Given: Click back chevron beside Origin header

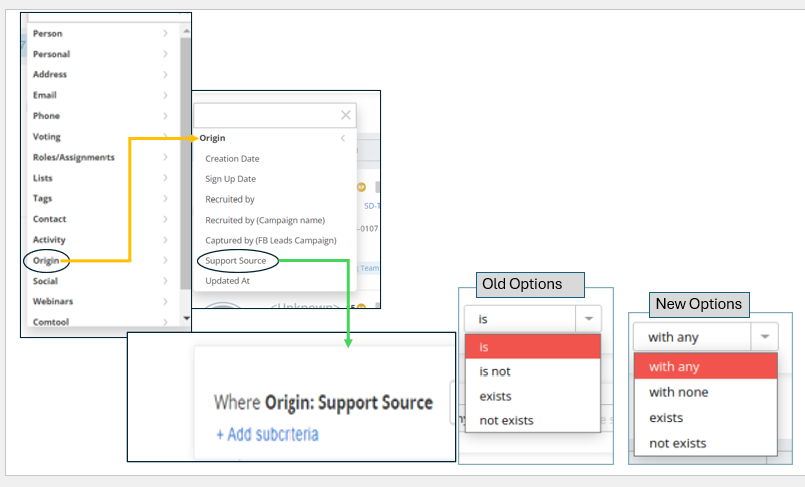Looking at the screenshot, I should 343,138.
